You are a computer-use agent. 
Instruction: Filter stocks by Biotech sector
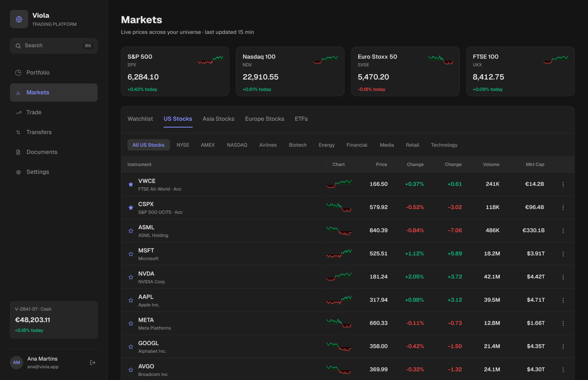[x=298, y=145]
